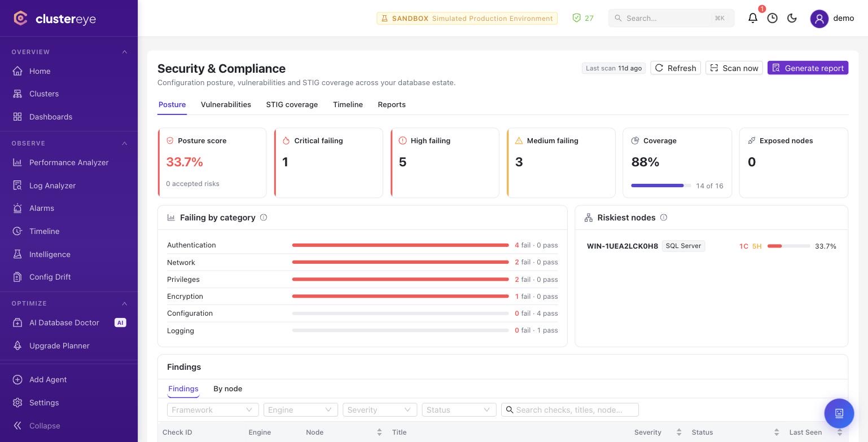Screen dimensions: 868x442
Task: Collapse the OPTIMIZE section
Action: coord(125,303)
